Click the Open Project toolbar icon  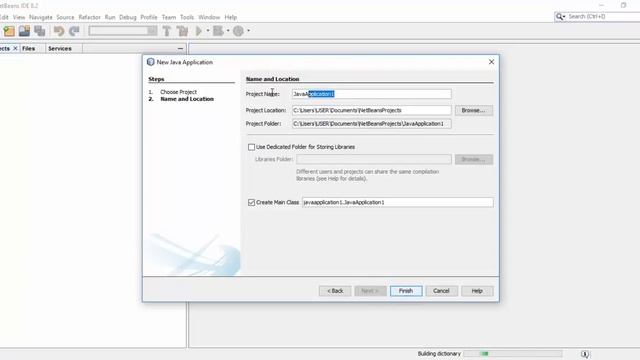point(24,31)
